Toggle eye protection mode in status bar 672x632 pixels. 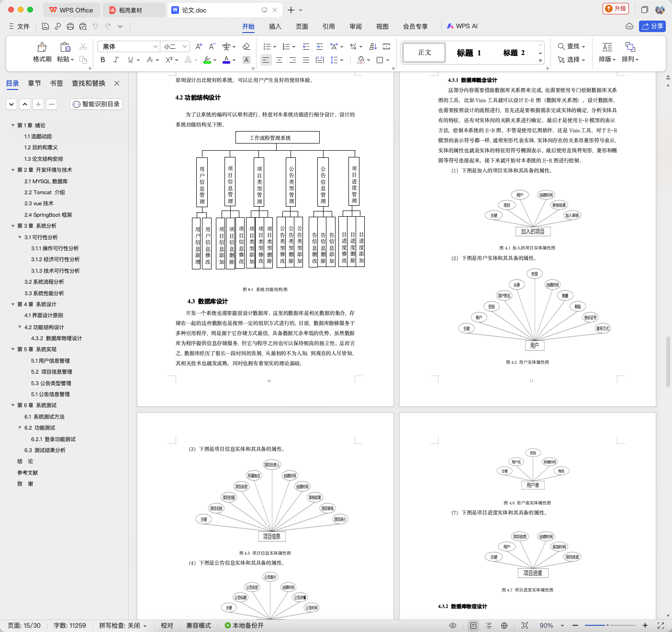coord(453,625)
